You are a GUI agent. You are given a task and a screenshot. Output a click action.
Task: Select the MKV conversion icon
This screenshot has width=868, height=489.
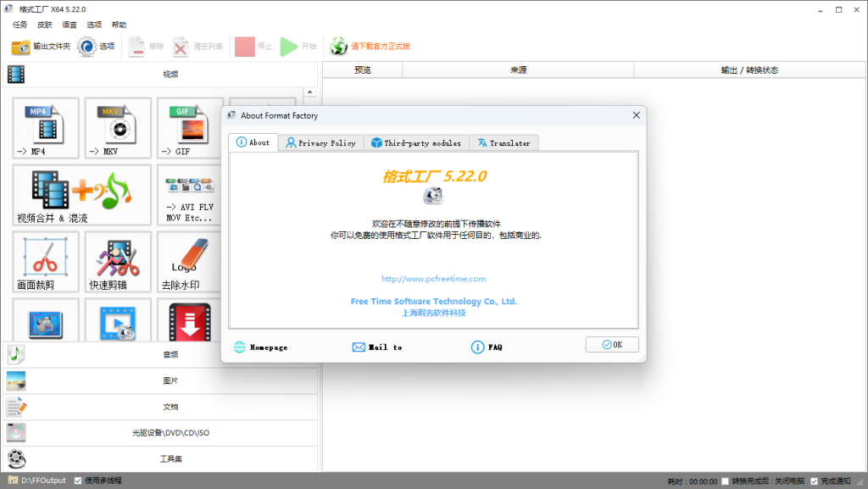118,128
